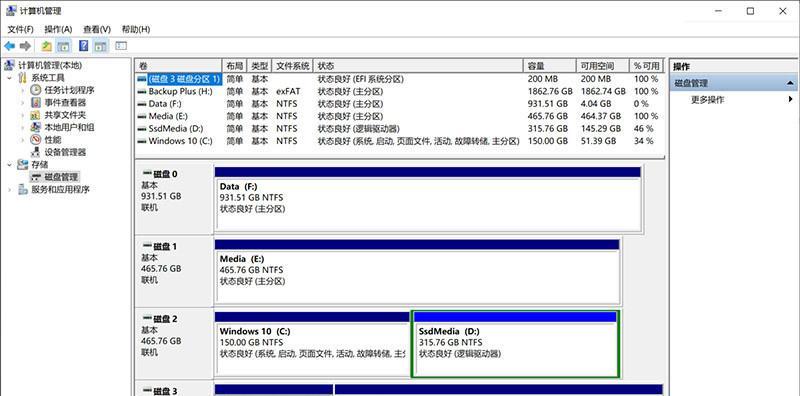This screenshot has width=800, height=396.
Task: Click the Services and Applications icon
Action: pos(22,189)
